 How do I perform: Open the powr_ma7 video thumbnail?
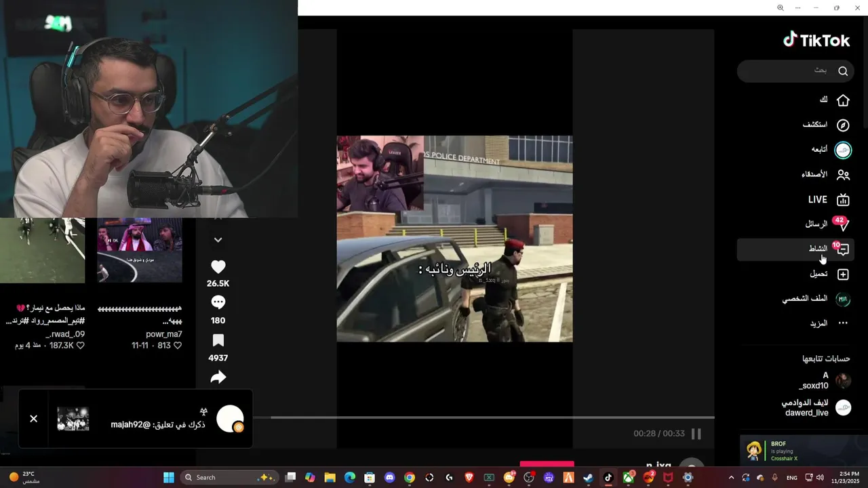tap(140, 250)
